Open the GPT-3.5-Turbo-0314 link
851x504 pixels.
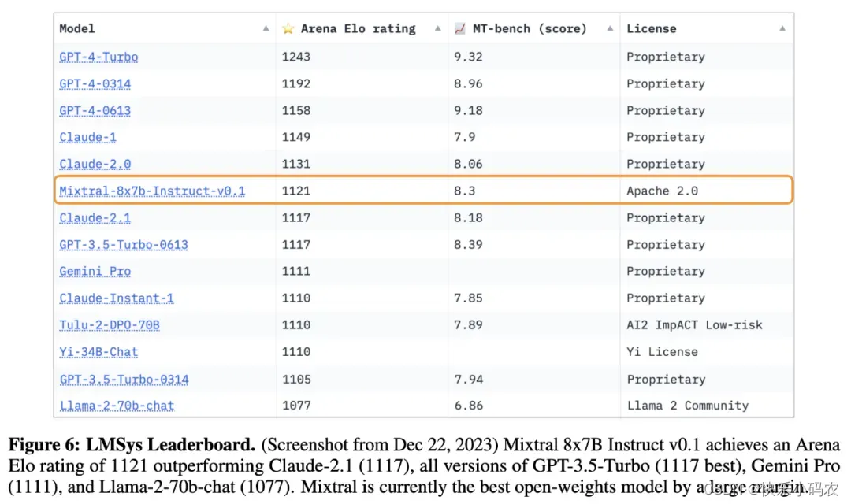pyautogui.click(x=124, y=380)
